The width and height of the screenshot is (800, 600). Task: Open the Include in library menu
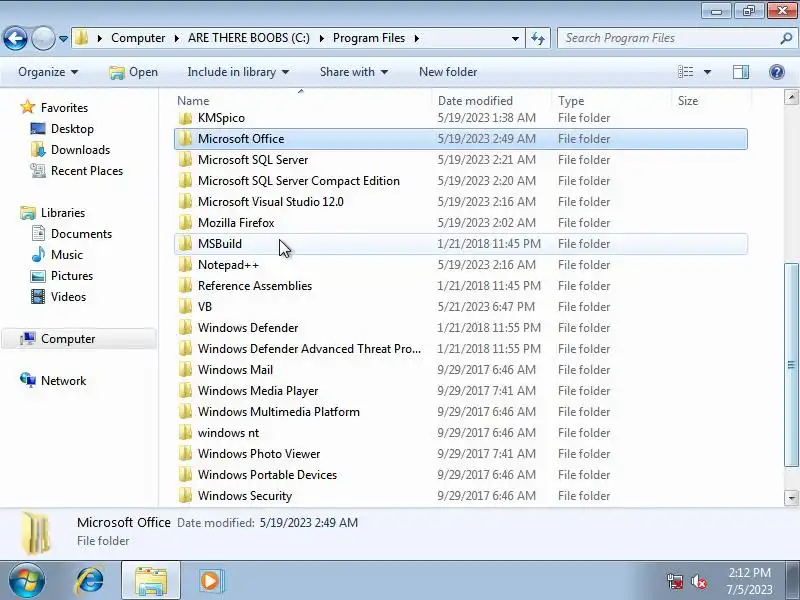click(x=238, y=72)
